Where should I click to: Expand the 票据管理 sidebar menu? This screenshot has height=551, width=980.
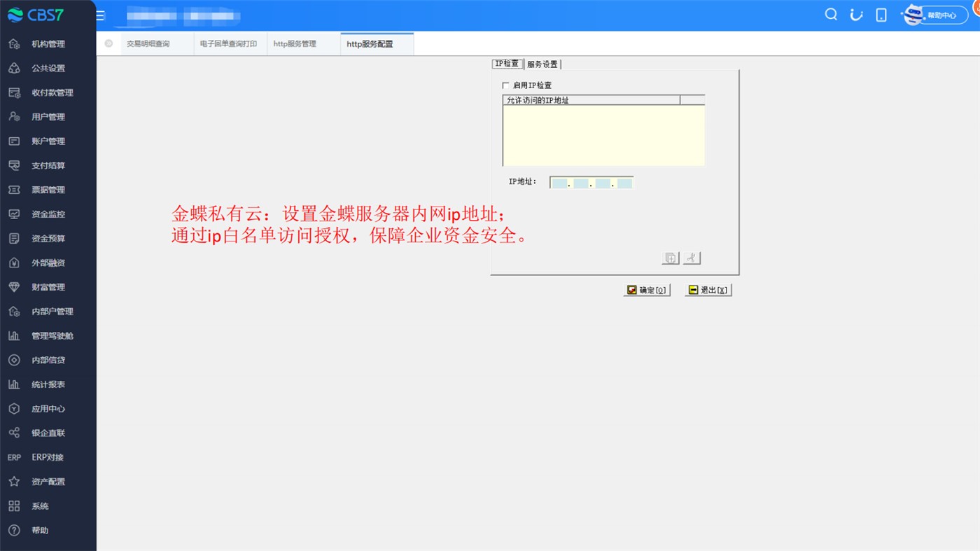tap(48, 190)
